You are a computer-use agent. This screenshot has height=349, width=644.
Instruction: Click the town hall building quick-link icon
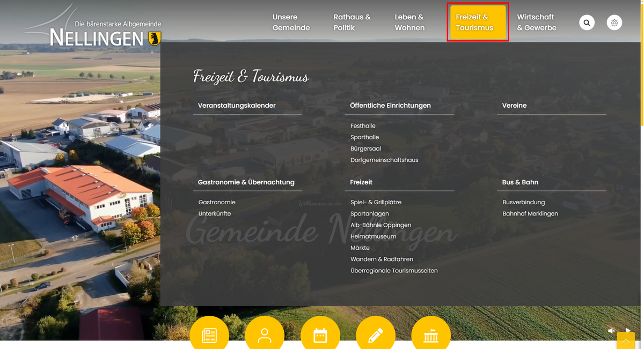click(x=431, y=336)
